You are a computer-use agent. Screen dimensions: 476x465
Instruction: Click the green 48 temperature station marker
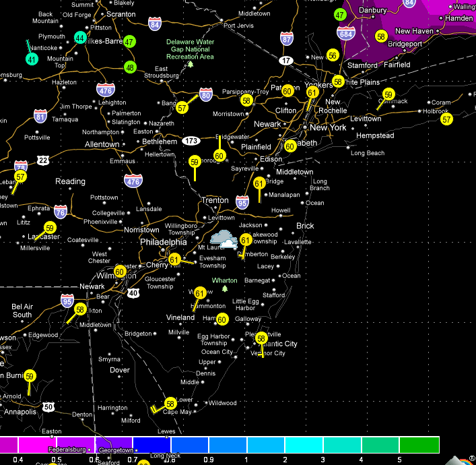130,67
